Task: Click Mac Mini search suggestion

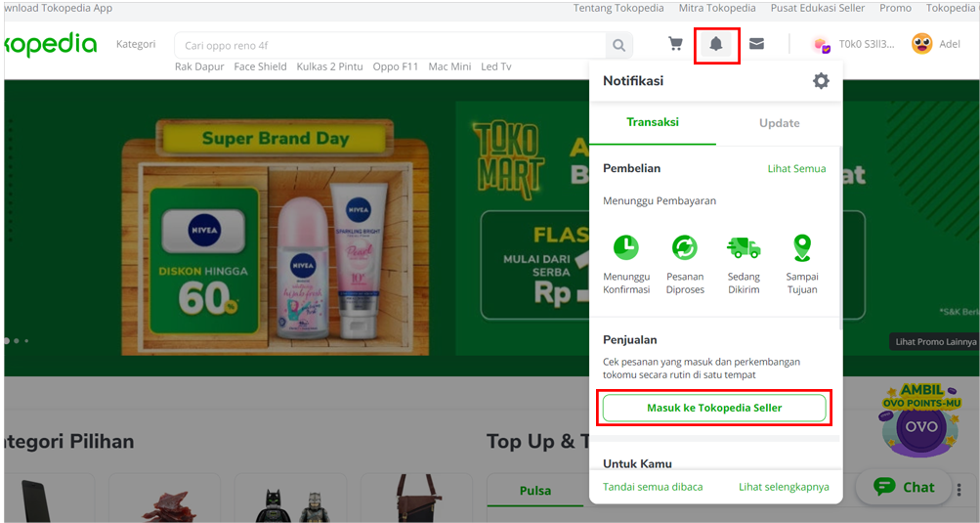Action: point(449,66)
